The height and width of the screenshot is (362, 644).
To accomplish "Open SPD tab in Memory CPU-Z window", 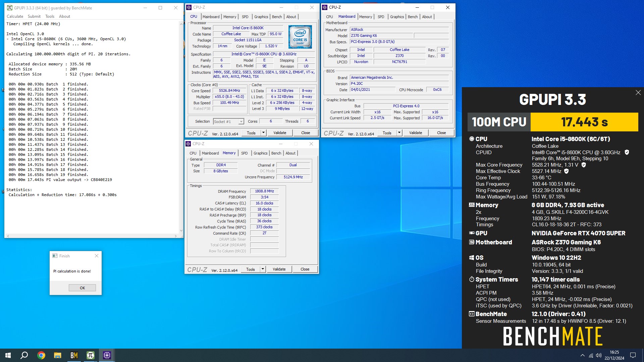I will tap(244, 153).
